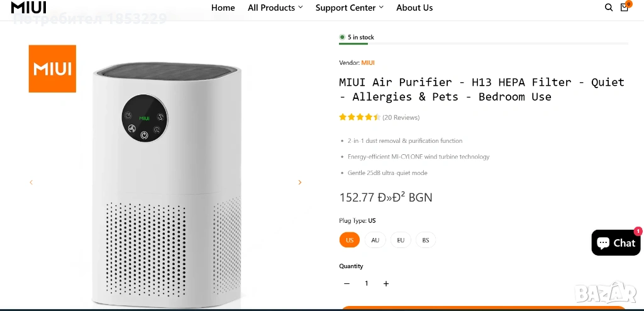Open the About Us page

point(414,8)
